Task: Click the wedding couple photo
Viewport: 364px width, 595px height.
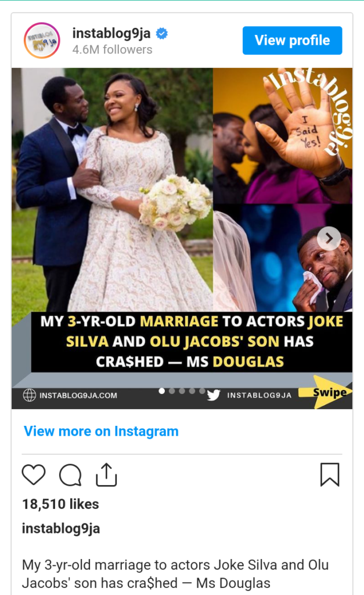Action: tap(112, 190)
